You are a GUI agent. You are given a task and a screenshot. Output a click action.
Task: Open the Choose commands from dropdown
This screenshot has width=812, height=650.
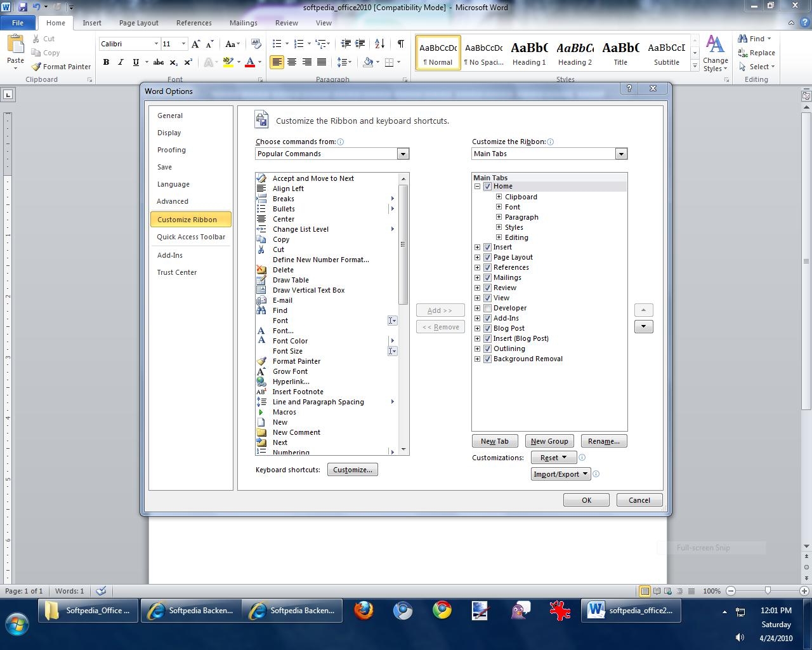pyautogui.click(x=402, y=154)
